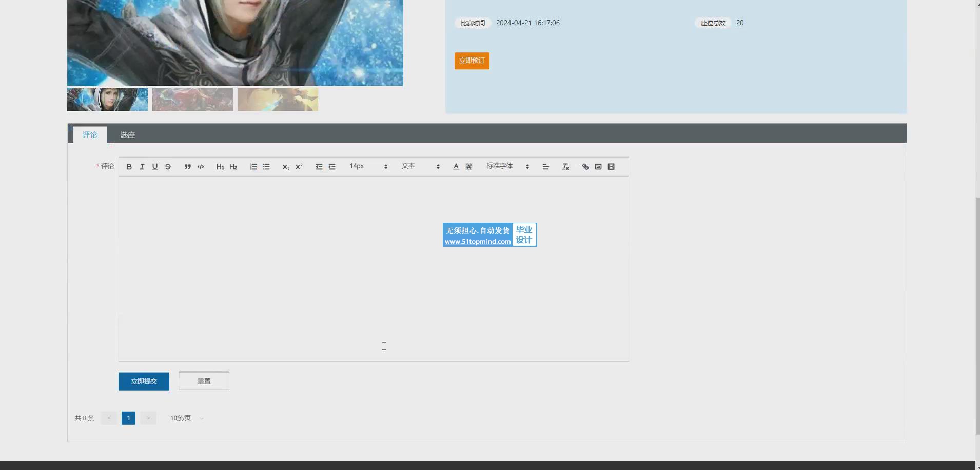980x470 pixels.
Task: Start a bulleted list
Action: click(266, 167)
